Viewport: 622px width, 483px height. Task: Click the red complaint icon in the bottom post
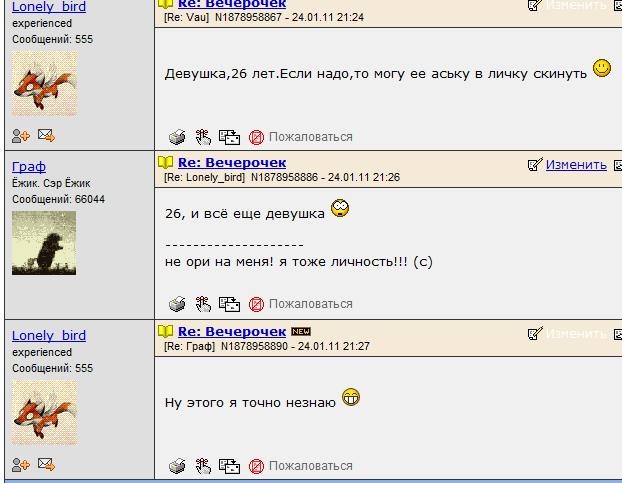256,466
